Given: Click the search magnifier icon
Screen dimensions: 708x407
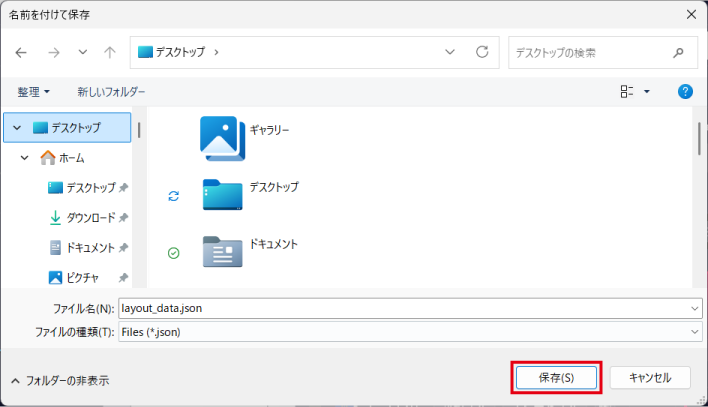Looking at the screenshot, I should [x=679, y=52].
